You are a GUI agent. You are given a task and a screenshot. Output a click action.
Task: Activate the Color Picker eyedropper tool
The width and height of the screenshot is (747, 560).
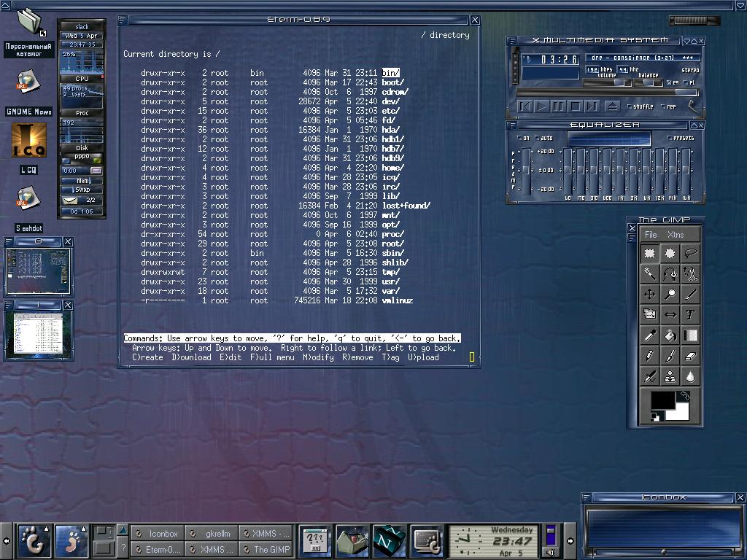(649, 335)
